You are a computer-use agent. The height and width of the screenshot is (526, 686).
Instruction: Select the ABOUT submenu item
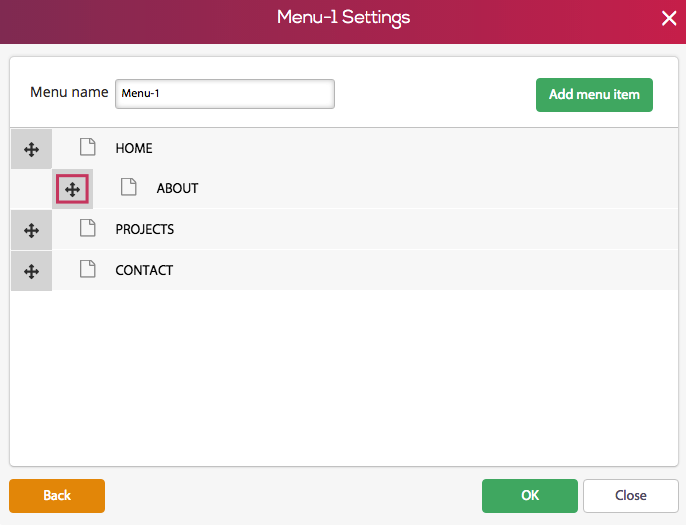pyautogui.click(x=177, y=188)
